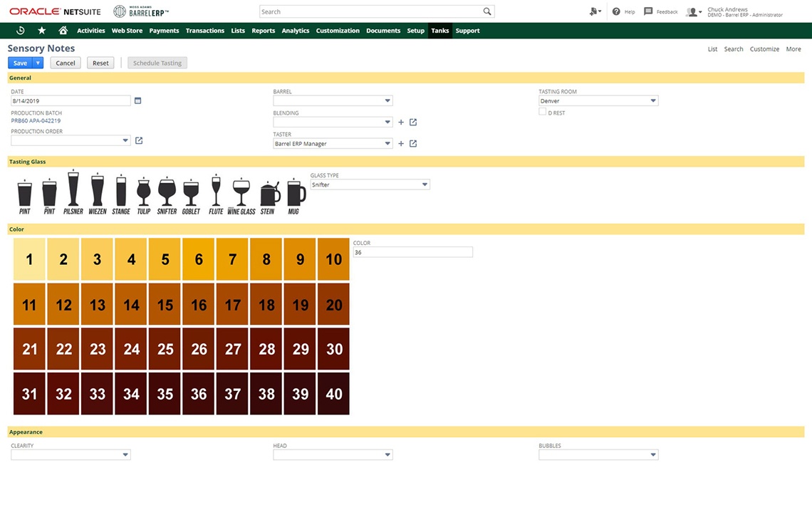This screenshot has height=527, width=812.
Task: Open the date calendar picker icon
Action: click(138, 101)
